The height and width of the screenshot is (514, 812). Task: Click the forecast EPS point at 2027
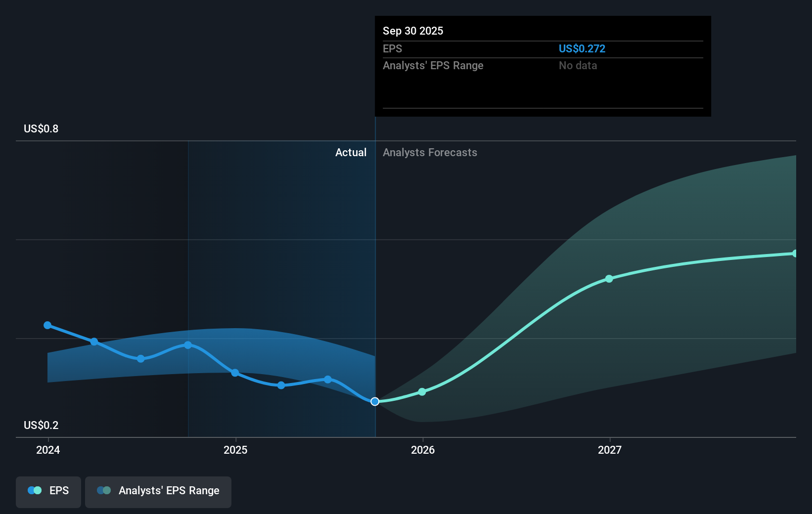click(609, 279)
